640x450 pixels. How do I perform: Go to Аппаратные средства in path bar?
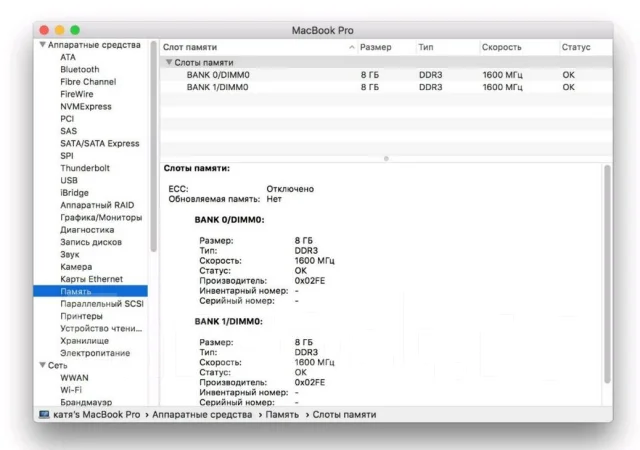coord(202,414)
